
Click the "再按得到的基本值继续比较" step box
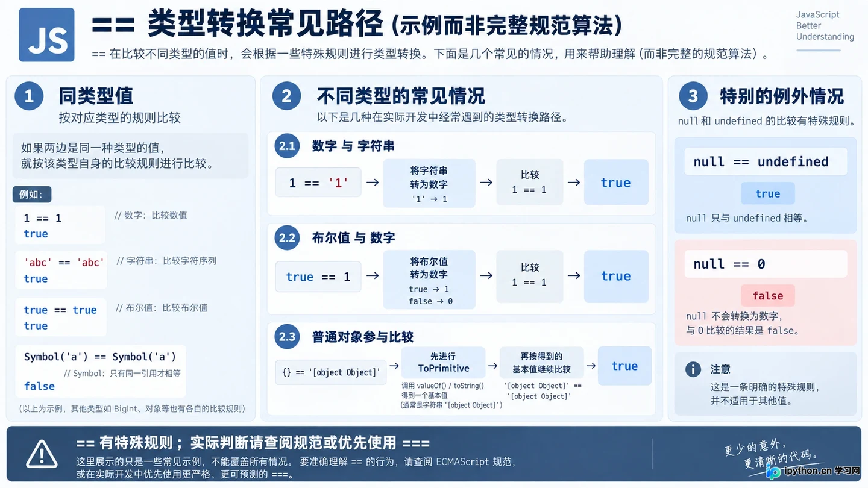click(x=541, y=363)
